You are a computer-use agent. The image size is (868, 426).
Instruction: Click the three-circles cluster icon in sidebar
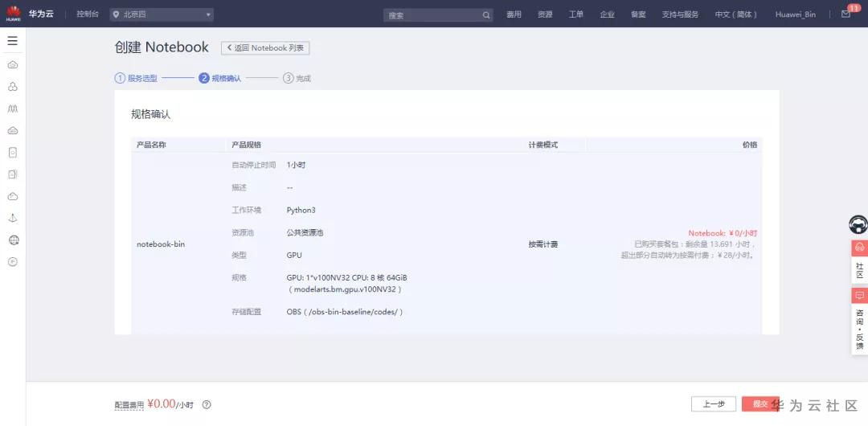(x=13, y=87)
